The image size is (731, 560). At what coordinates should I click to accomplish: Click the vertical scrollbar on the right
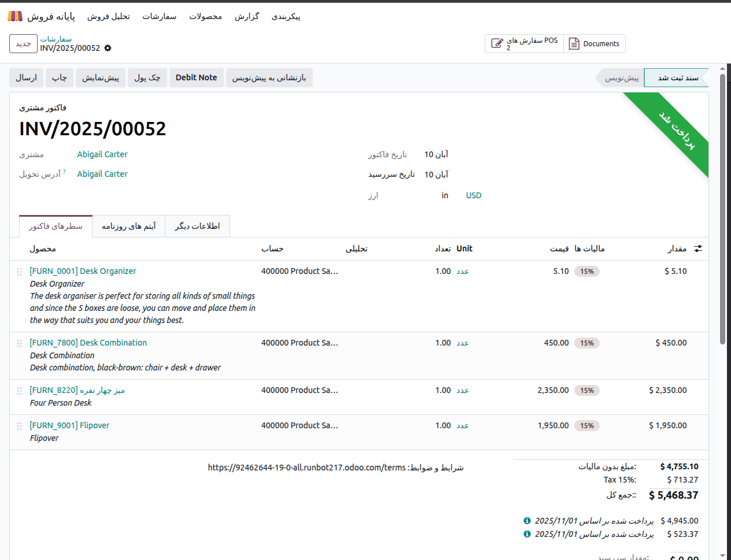point(722,208)
